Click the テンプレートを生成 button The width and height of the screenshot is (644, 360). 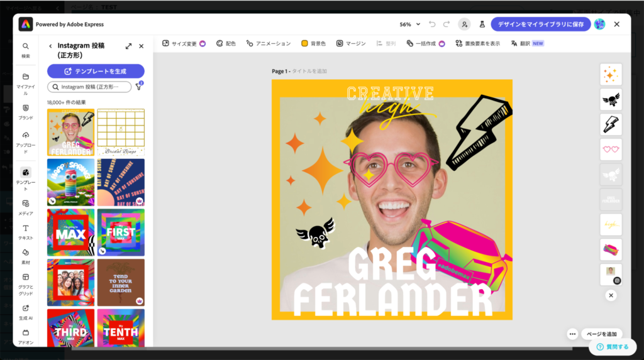point(96,72)
